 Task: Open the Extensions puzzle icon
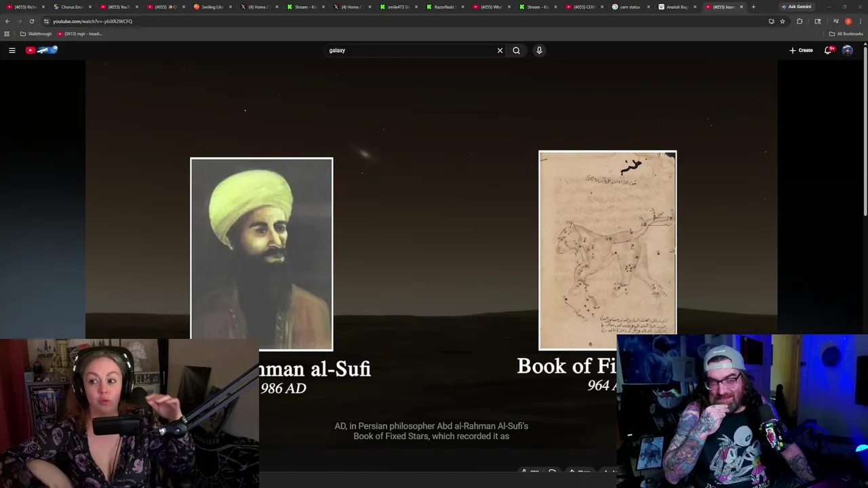coord(800,21)
